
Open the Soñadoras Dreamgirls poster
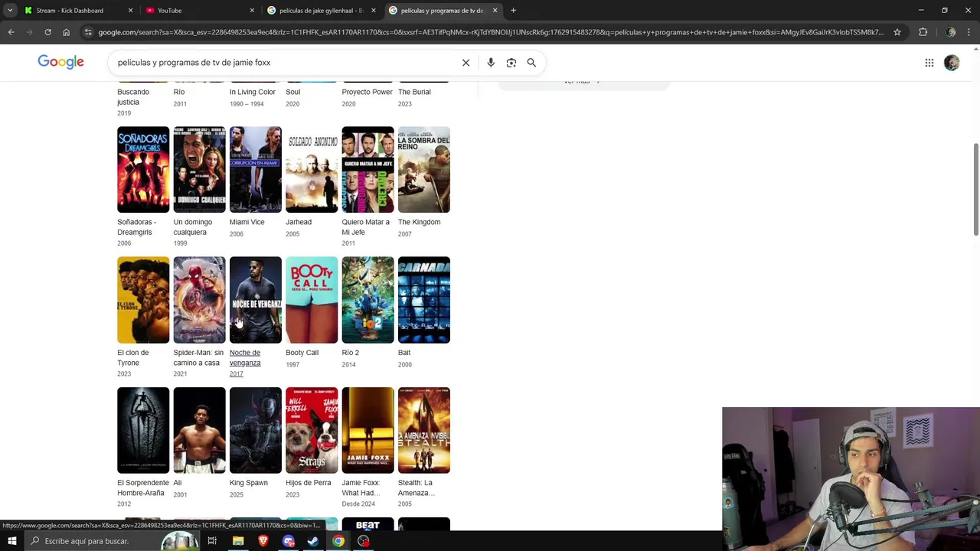143,169
